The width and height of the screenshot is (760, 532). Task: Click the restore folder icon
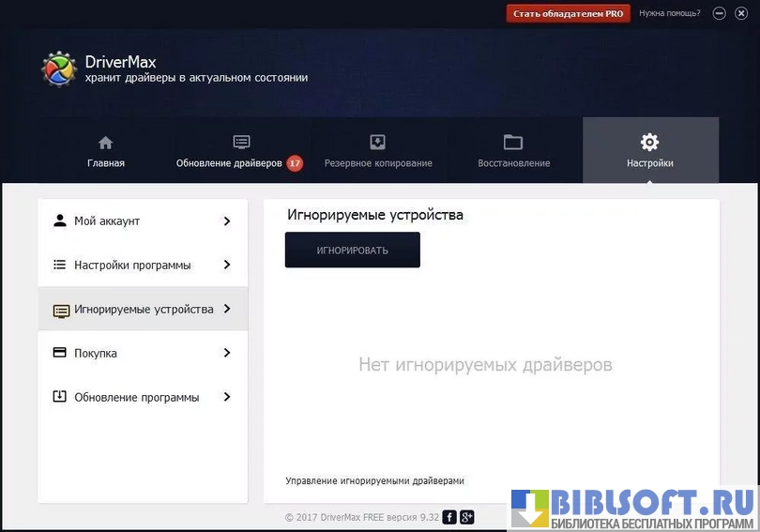512,143
